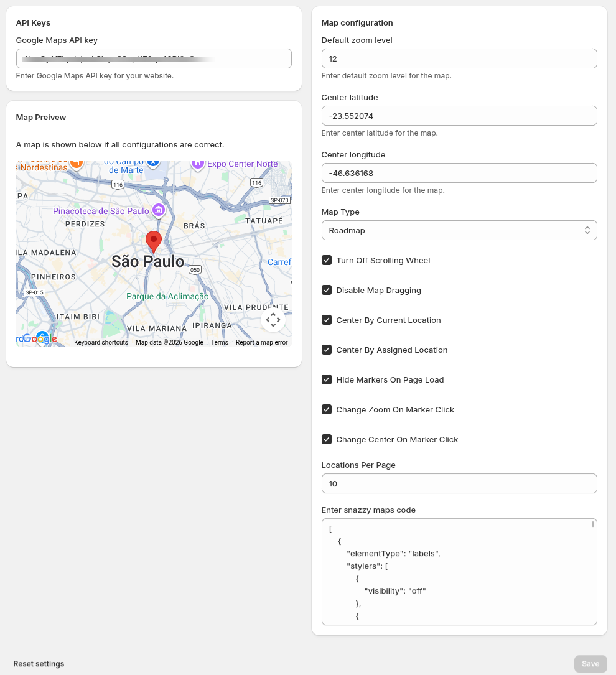This screenshot has height=675, width=616.
Task: Open the Terms link below the map
Action: 219,342
